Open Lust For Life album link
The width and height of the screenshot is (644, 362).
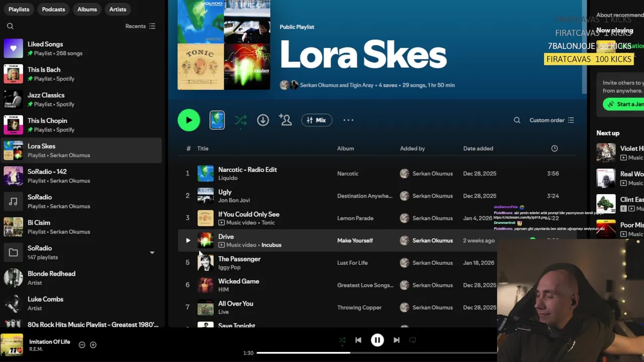click(x=352, y=262)
